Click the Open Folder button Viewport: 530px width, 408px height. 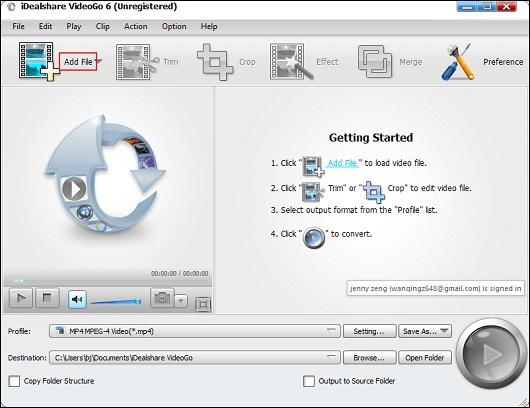(x=425, y=358)
